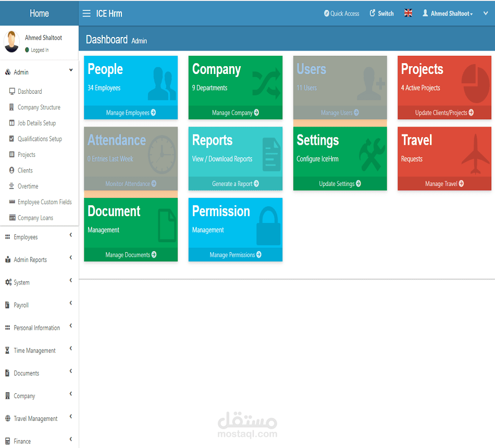Click the Qualifications Setup check icon
Image resolution: width=495 pixels, height=448 pixels.
[x=11, y=139]
